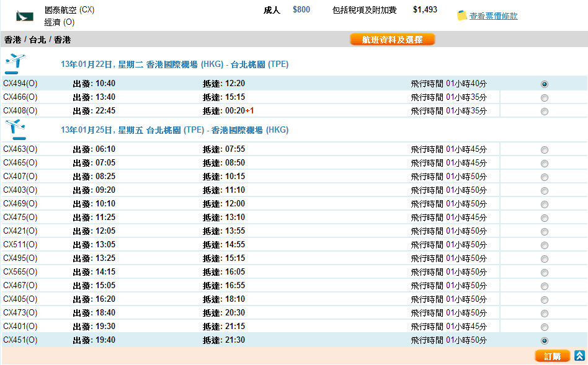
Task: Click the adult fare price $800
Action: click(x=301, y=10)
